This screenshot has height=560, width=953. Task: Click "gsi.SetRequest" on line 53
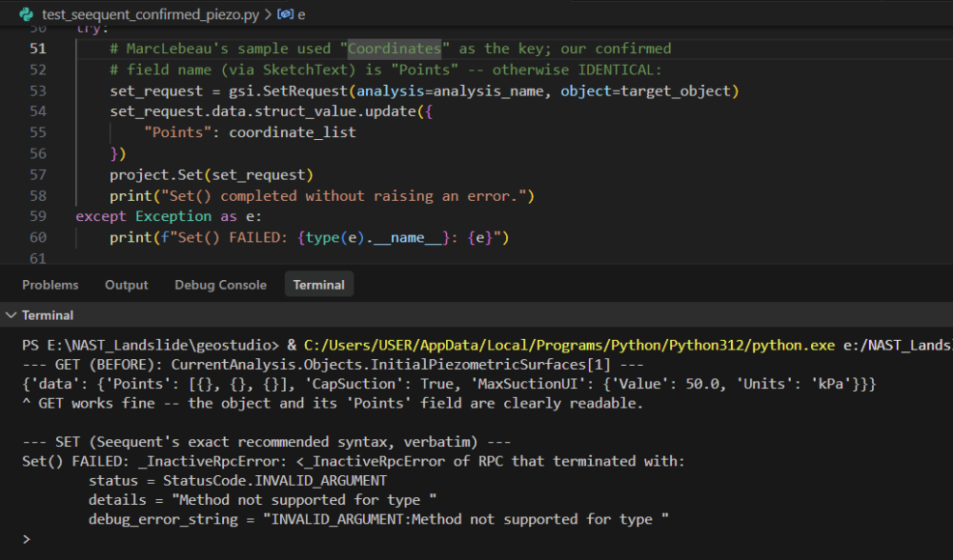(288, 91)
